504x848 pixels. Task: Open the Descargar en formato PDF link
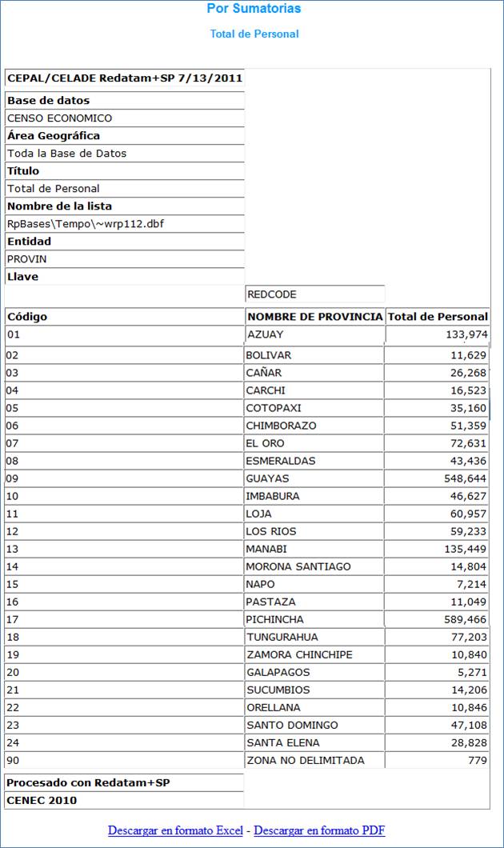(319, 830)
